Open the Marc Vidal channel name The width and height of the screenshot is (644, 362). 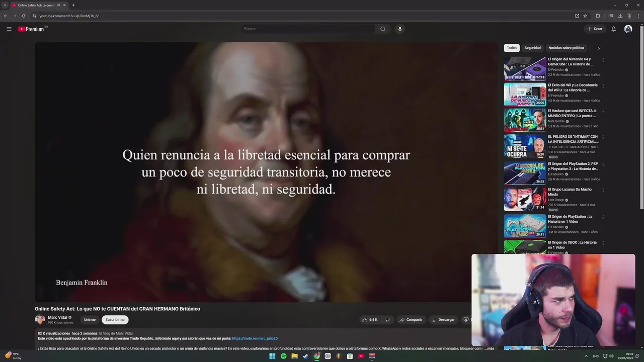[x=57, y=317]
